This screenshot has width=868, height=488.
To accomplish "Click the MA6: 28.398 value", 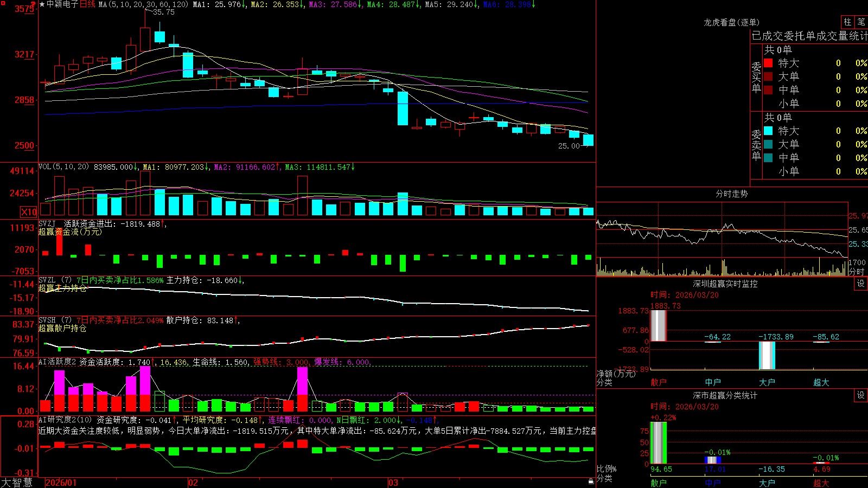I will 509,4.
